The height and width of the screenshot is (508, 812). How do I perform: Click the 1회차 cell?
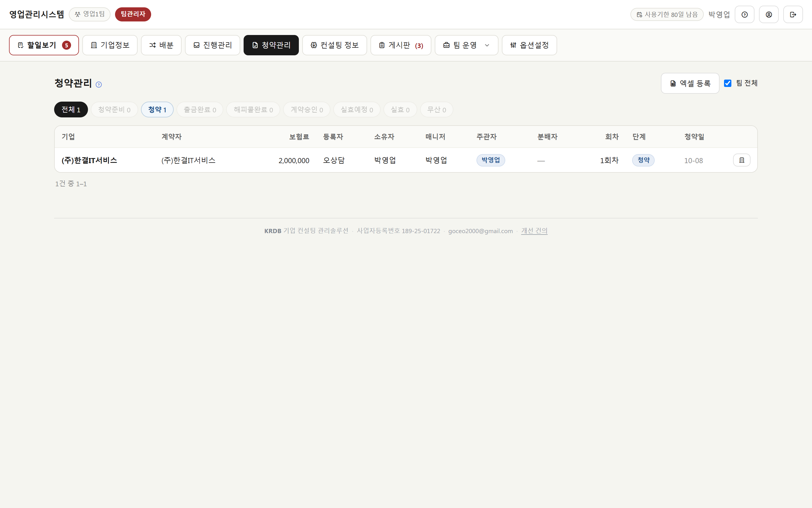[609, 160]
